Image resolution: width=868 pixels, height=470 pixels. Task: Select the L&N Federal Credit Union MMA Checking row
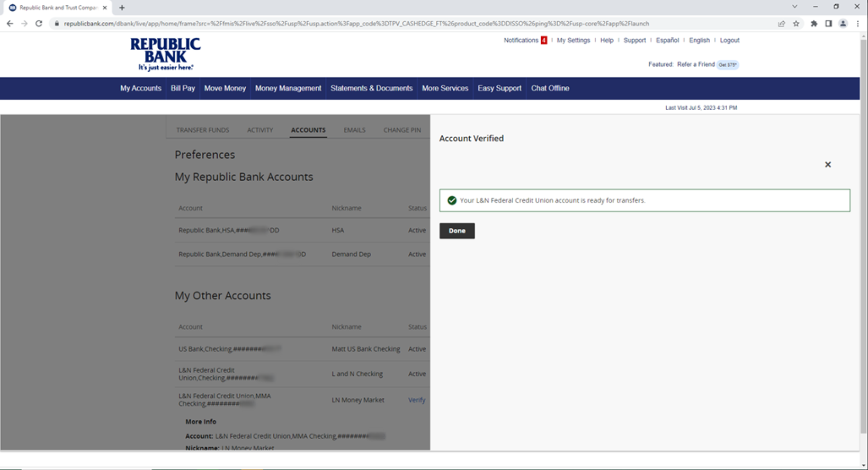[x=302, y=400]
